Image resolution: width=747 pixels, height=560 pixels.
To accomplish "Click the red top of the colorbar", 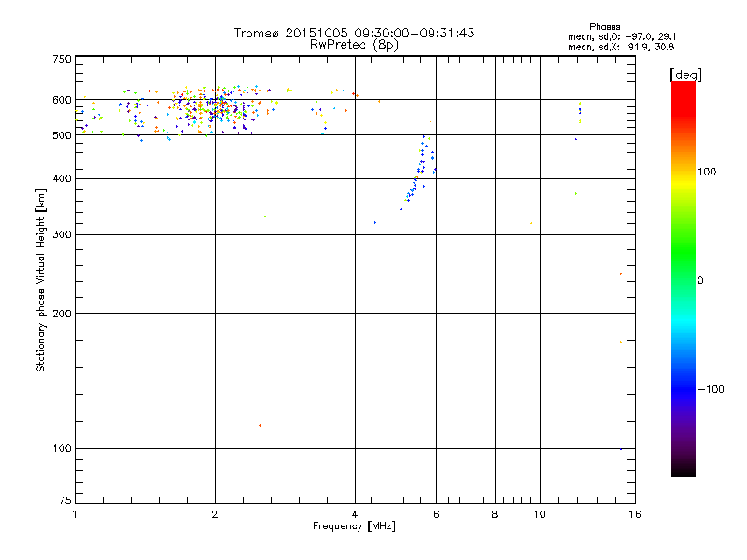I will (683, 87).
